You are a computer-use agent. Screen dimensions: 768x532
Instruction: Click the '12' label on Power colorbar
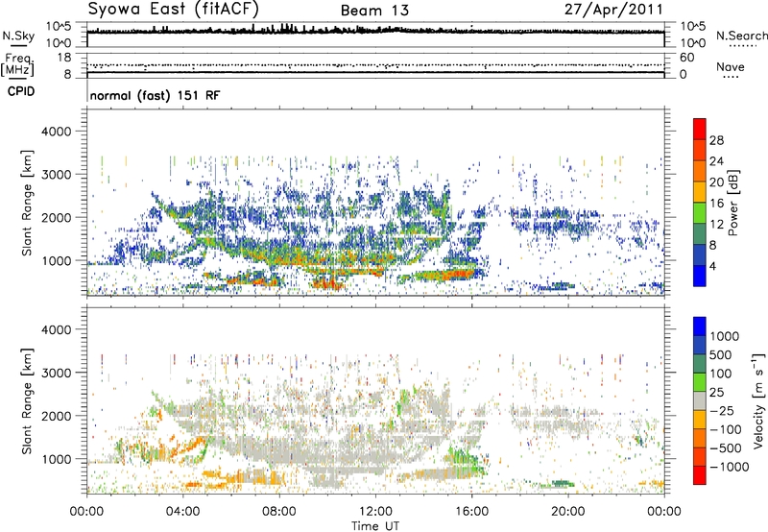tap(716, 225)
